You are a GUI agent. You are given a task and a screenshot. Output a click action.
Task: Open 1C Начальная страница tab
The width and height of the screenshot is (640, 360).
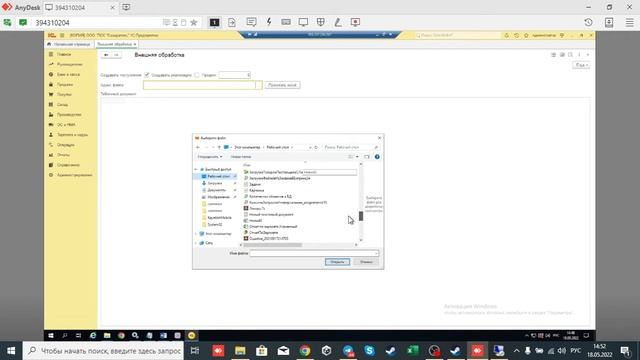(68, 44)
